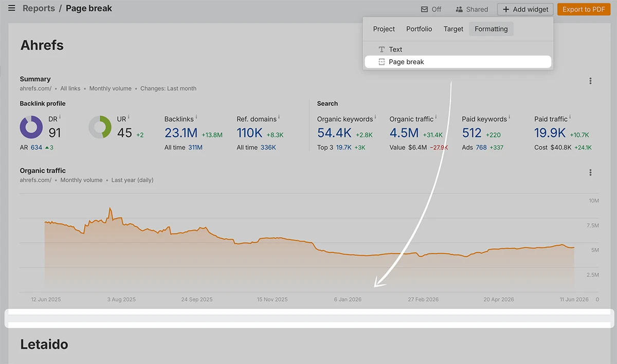Select the Target tab
Screen dimensions: 617x364
tap(453, 29)
